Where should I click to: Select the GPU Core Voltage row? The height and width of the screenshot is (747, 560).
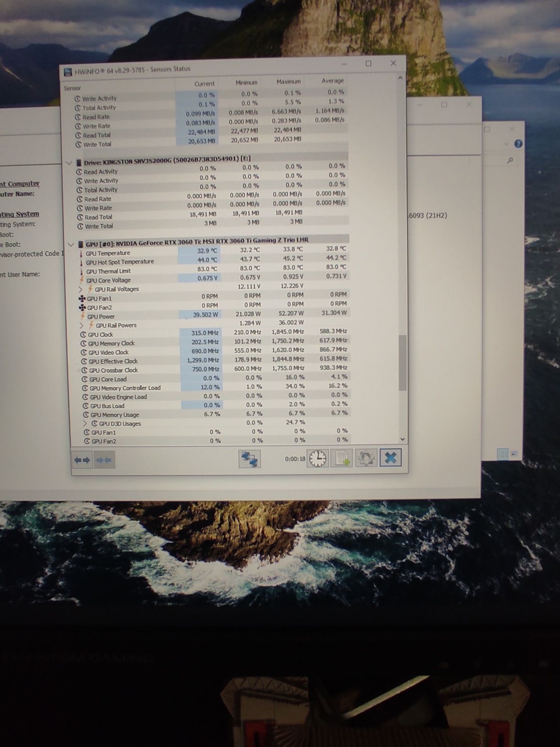pos(214,278)
